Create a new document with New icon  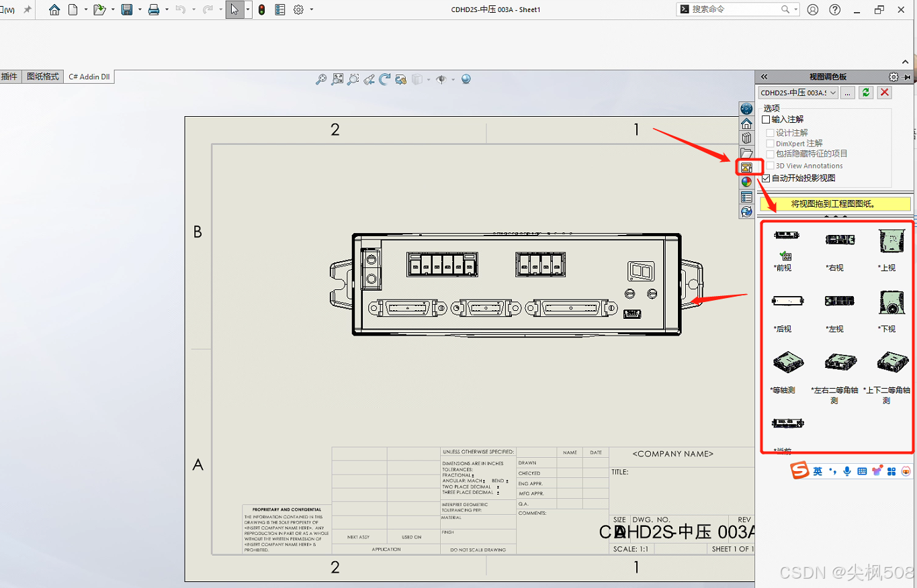(73, 9)
